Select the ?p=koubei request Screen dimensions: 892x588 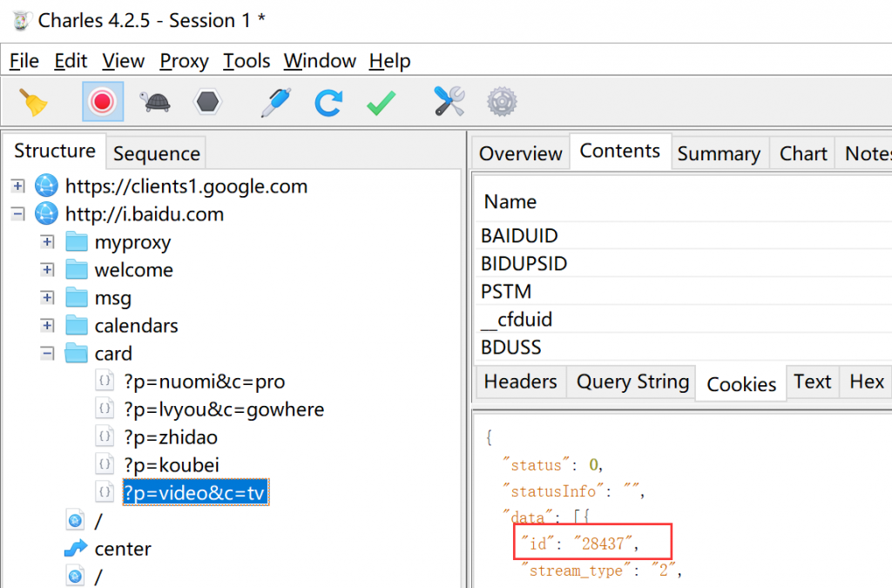pyautogui.click(x=172, y=464)
